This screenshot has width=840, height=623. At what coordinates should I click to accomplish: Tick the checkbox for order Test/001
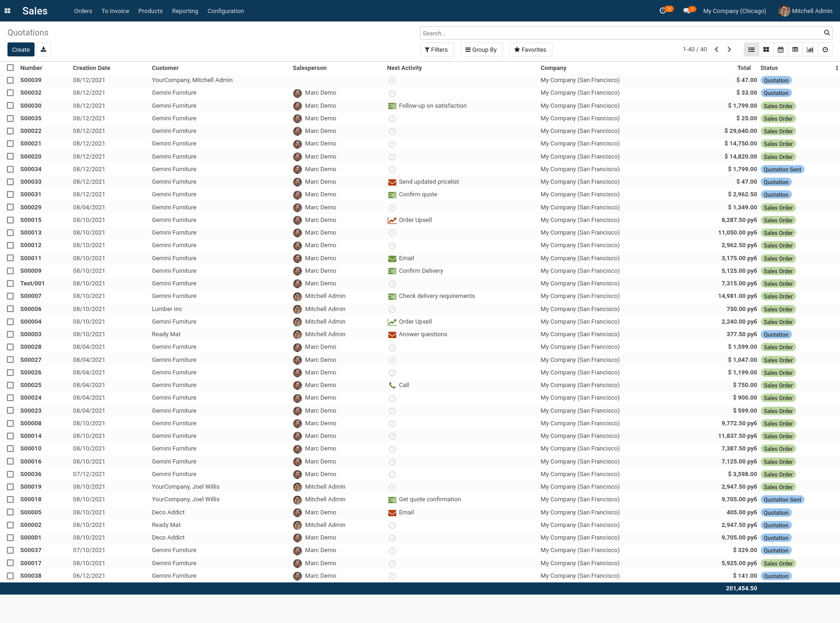pos(10,284)
